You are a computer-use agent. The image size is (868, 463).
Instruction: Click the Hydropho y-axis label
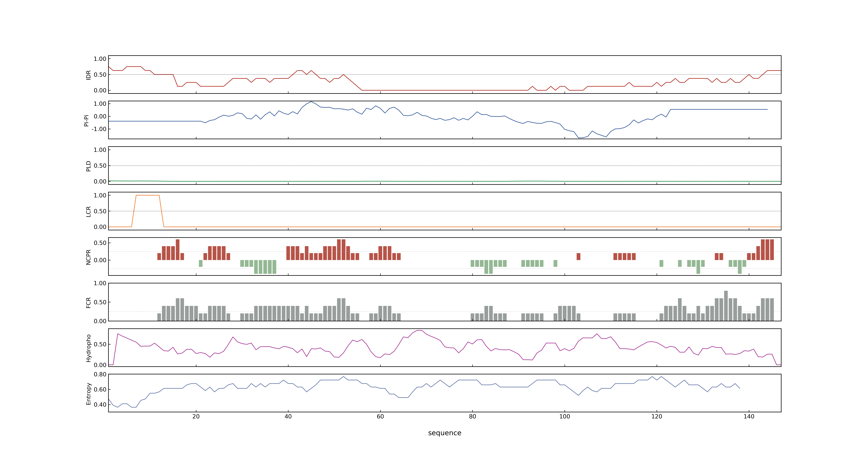coord(88,348)
